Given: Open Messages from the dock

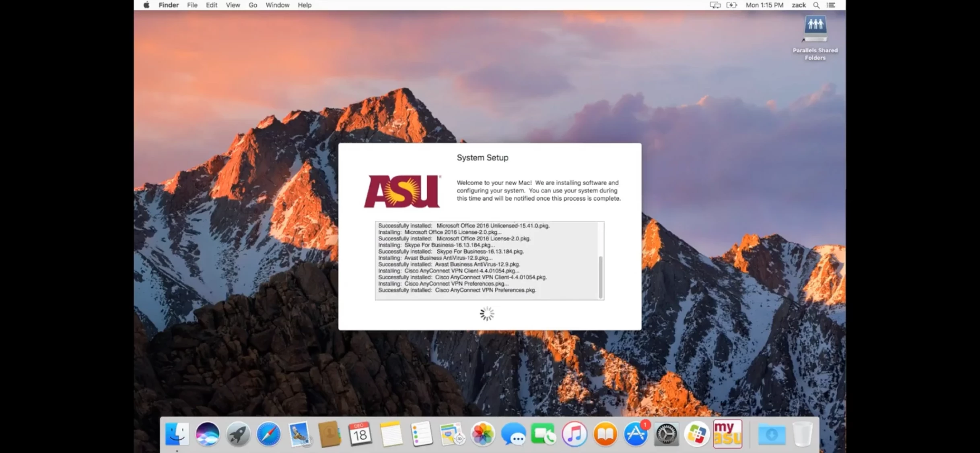Looking at the screenshot, I should pyautogui.click(x=513, y=434).
